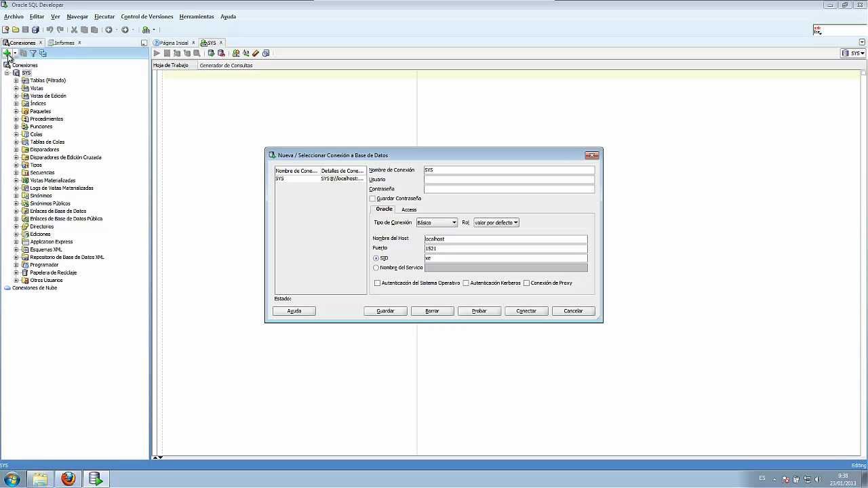The image size is (868, 488).
Task: Click the Save All icon in main toolbar
Action: point(35,30)
